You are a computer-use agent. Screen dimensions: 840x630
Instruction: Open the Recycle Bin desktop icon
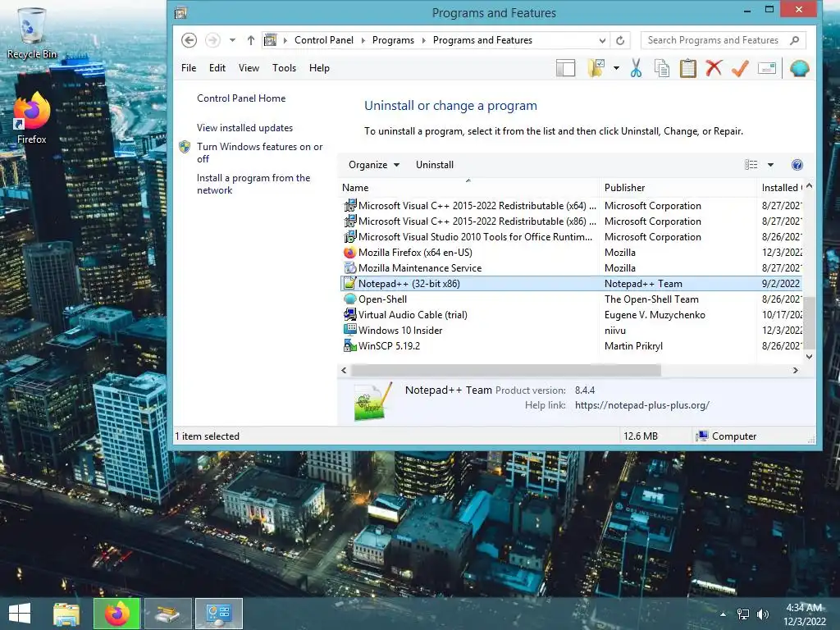click(31, 33)
